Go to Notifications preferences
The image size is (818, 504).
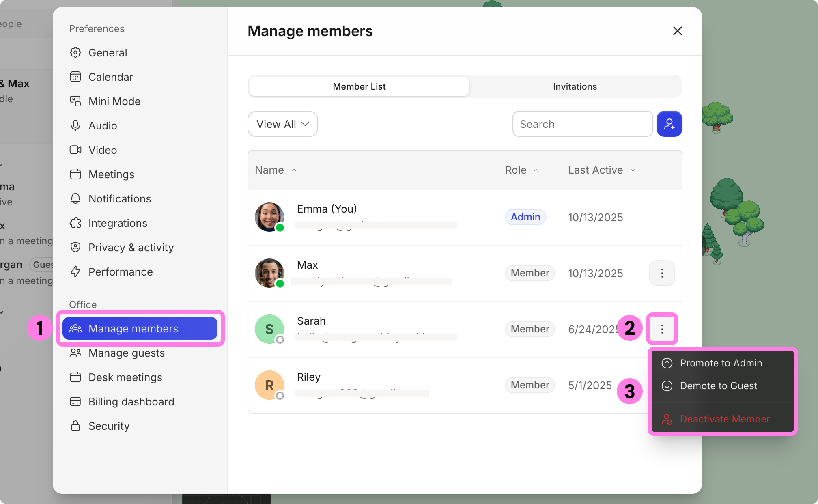point(140,199)
